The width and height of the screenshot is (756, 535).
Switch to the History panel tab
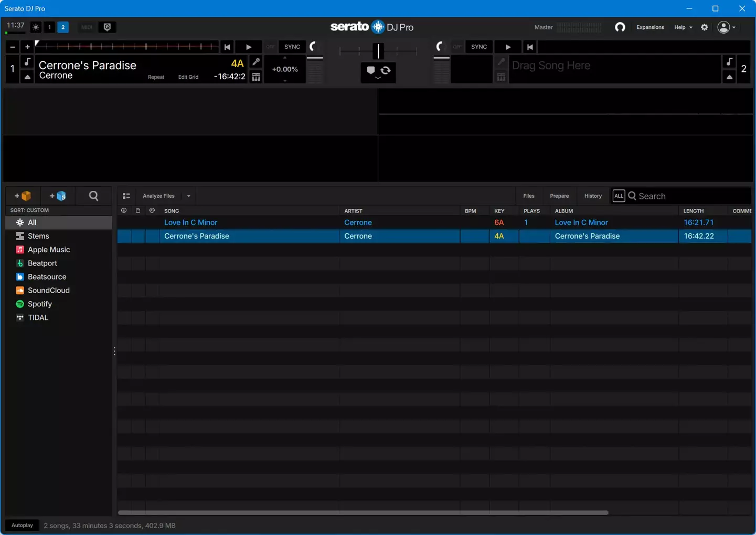click(593, 196)
